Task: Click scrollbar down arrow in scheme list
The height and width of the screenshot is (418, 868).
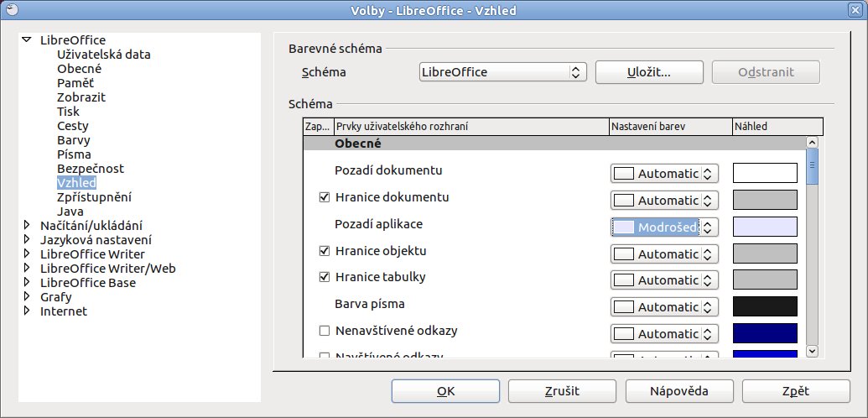Action: pos(812,351)
